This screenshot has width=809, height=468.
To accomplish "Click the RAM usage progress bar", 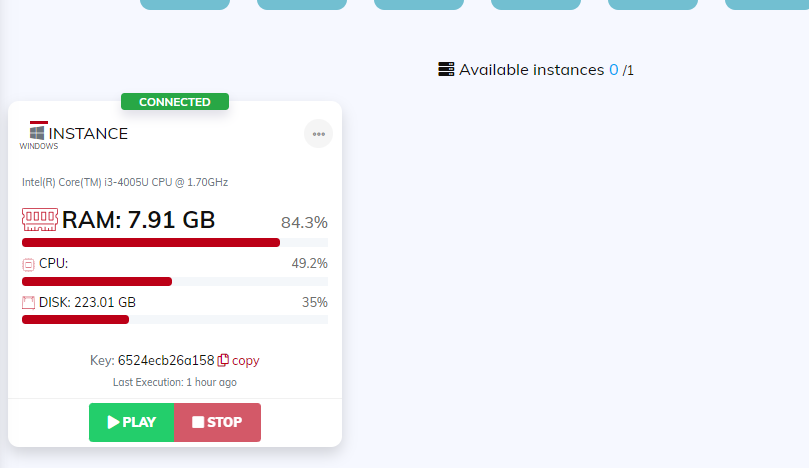I will click(174, 242).
